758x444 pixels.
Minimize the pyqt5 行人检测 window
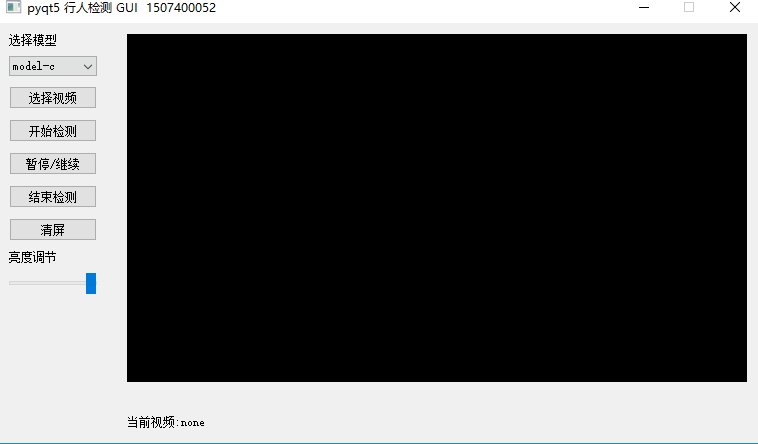click(x=644, y=7)
